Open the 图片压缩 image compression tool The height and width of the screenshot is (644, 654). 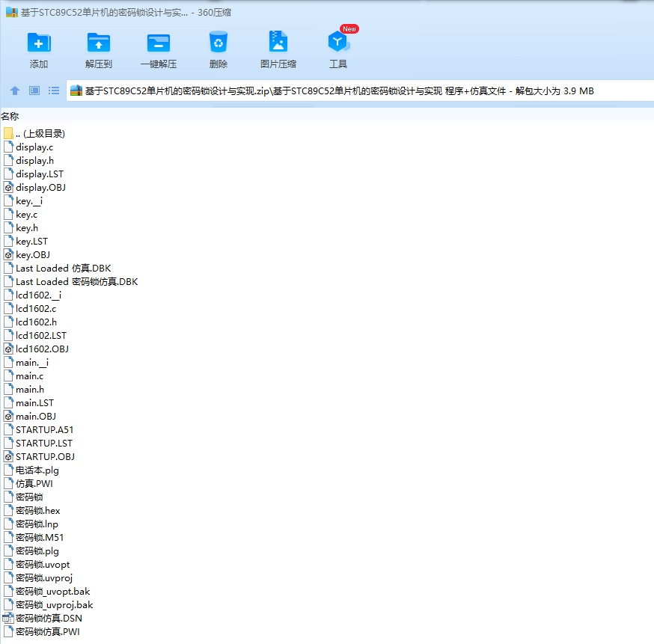pos(278,42)
